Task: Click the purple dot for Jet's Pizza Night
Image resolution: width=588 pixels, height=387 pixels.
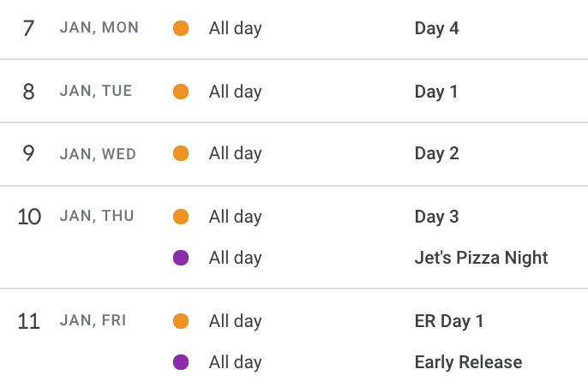Action: click(181, 258)
